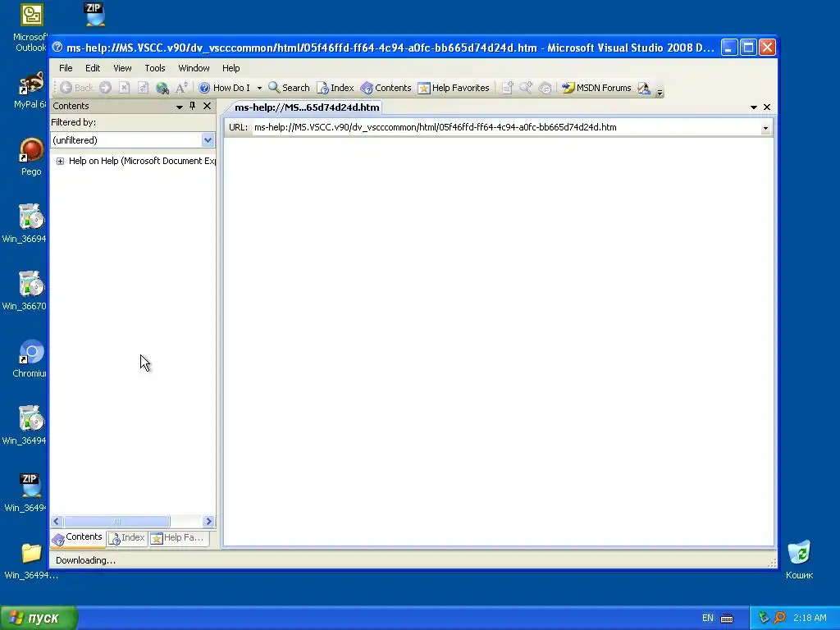Select the Chromium desktop icon

pos(30,358)
